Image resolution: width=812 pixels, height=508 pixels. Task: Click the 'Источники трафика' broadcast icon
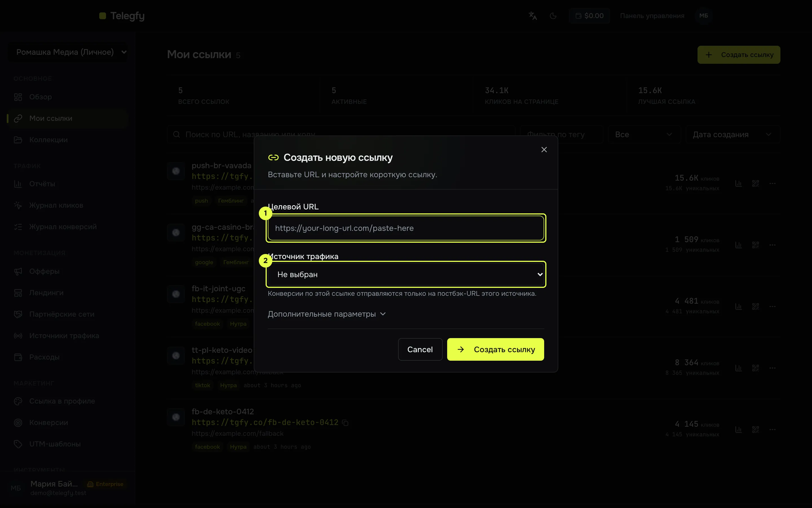[18, 336]
